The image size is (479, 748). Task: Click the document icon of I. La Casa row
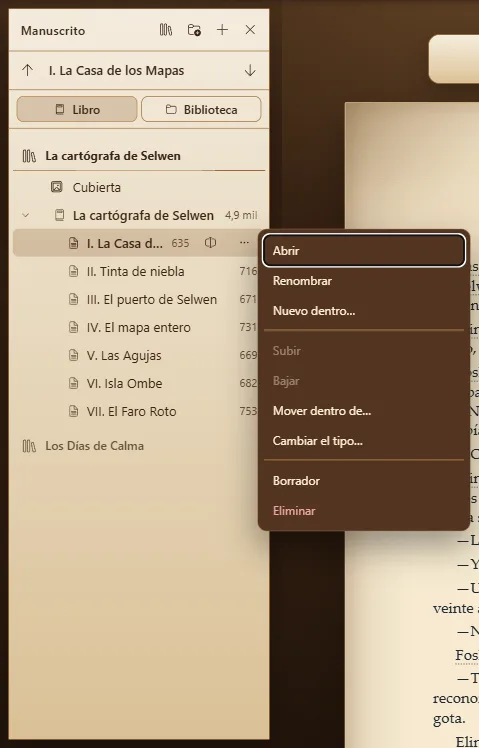click(73, 243)
